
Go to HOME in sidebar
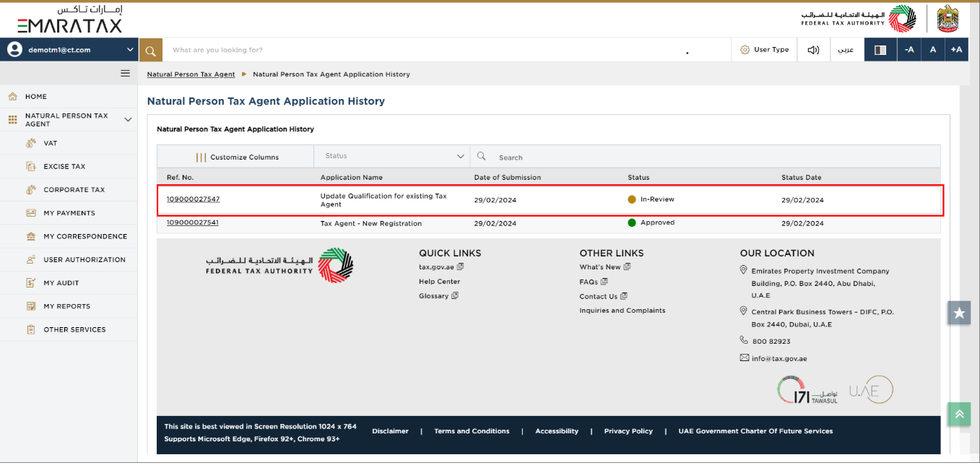pyautogui.click(x=36, y=97)
